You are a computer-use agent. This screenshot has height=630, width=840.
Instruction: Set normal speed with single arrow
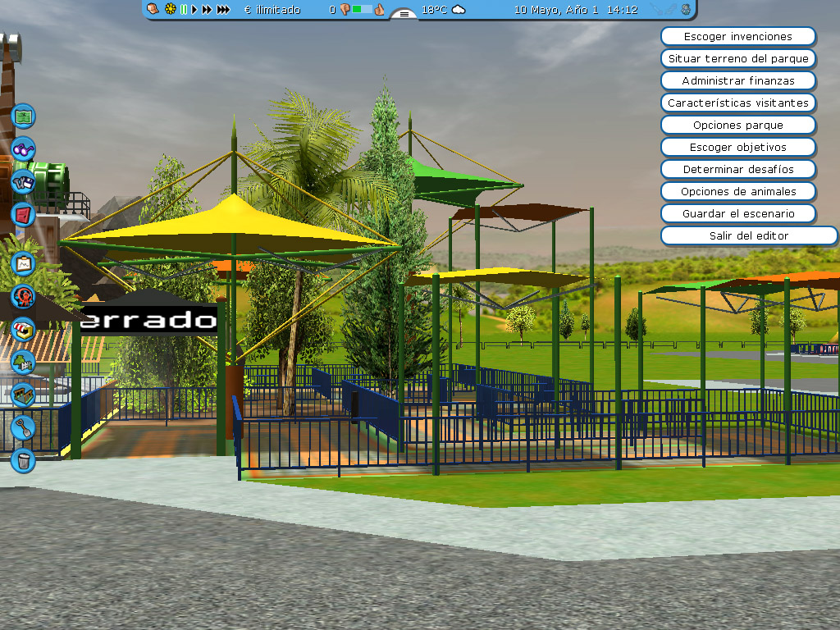pyautogui.click(x=194, y=9)
